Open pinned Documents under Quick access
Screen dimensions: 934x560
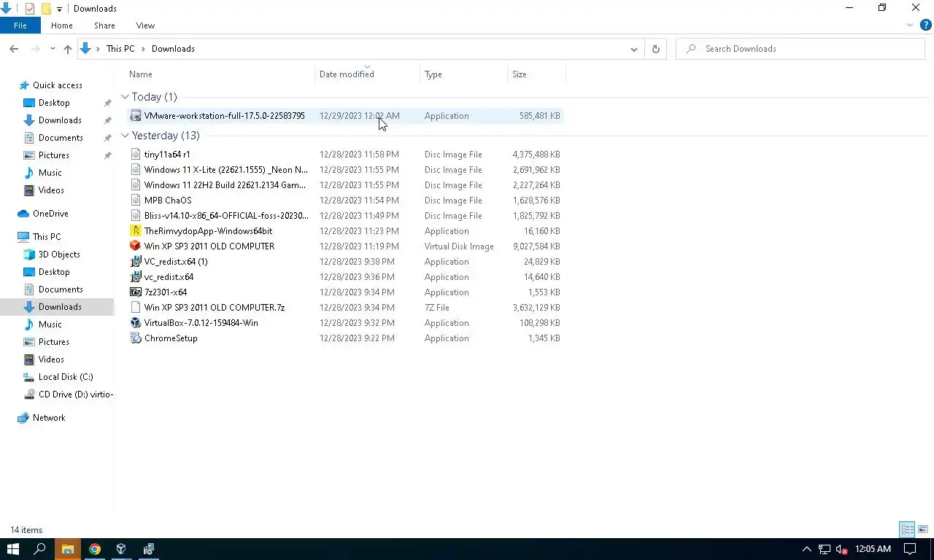(x=61, y=138)
